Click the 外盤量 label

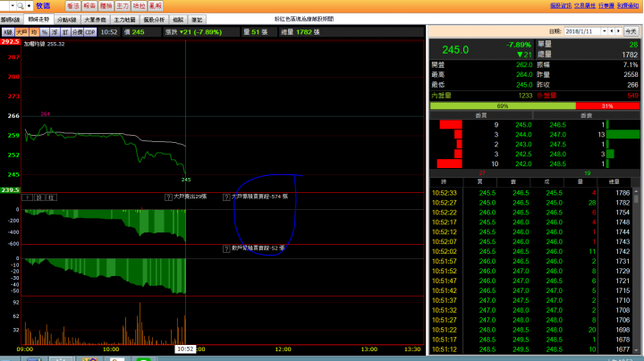547,96
